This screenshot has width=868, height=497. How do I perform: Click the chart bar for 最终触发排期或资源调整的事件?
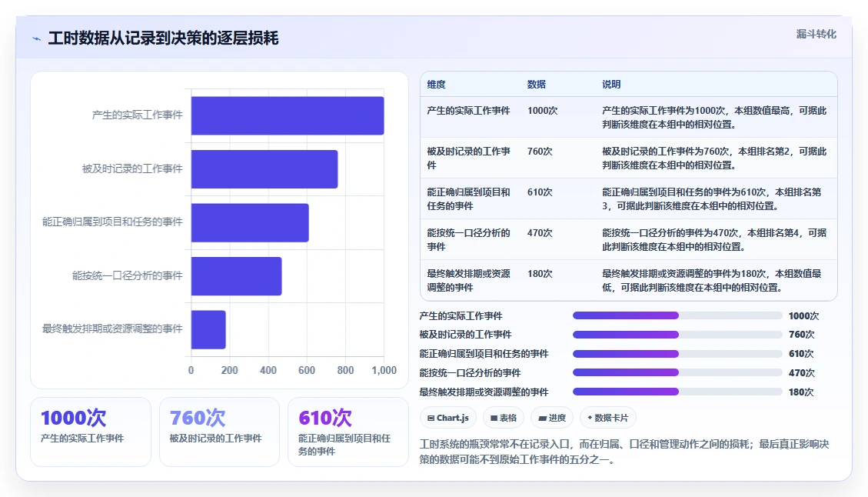(x=208, y=330)
